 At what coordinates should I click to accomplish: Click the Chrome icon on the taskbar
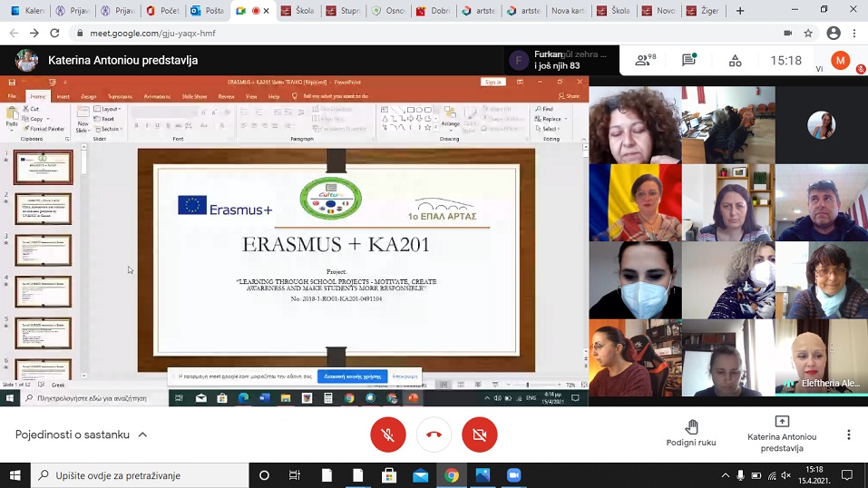[x=451, y=475]
